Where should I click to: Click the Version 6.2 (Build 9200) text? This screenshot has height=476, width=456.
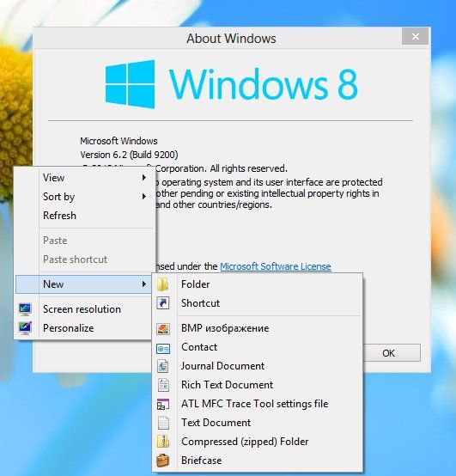pos(129,155)
